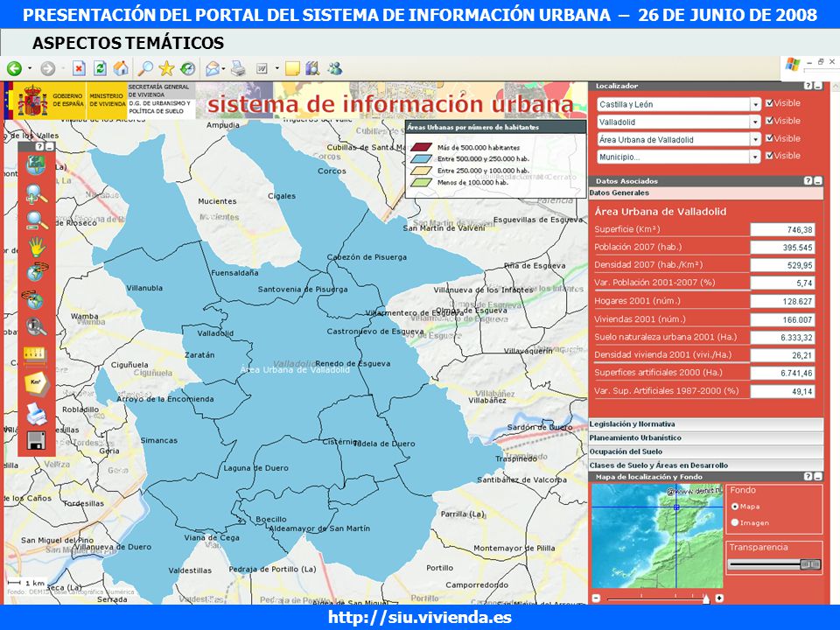Open help on map tools palette

(x=40, y=146)
